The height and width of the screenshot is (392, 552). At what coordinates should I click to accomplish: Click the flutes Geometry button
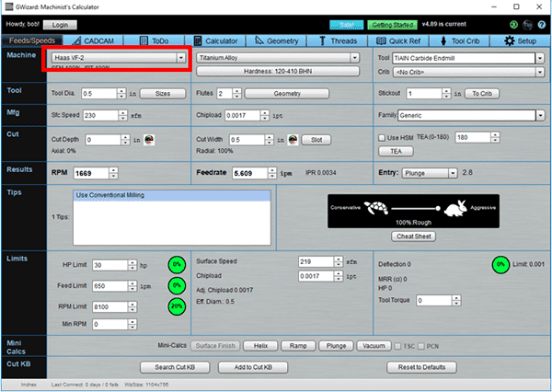pyautogui.click(x=287, y=94)
